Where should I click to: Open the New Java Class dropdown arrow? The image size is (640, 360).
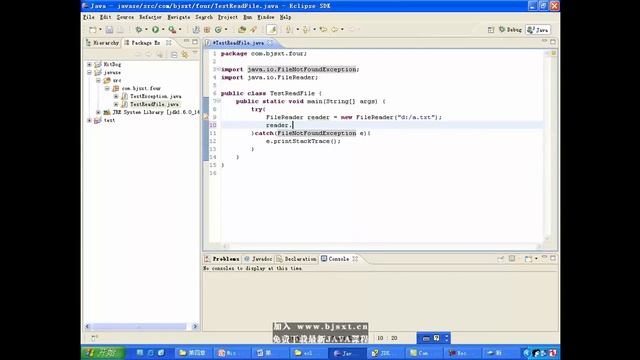[226, 29]
